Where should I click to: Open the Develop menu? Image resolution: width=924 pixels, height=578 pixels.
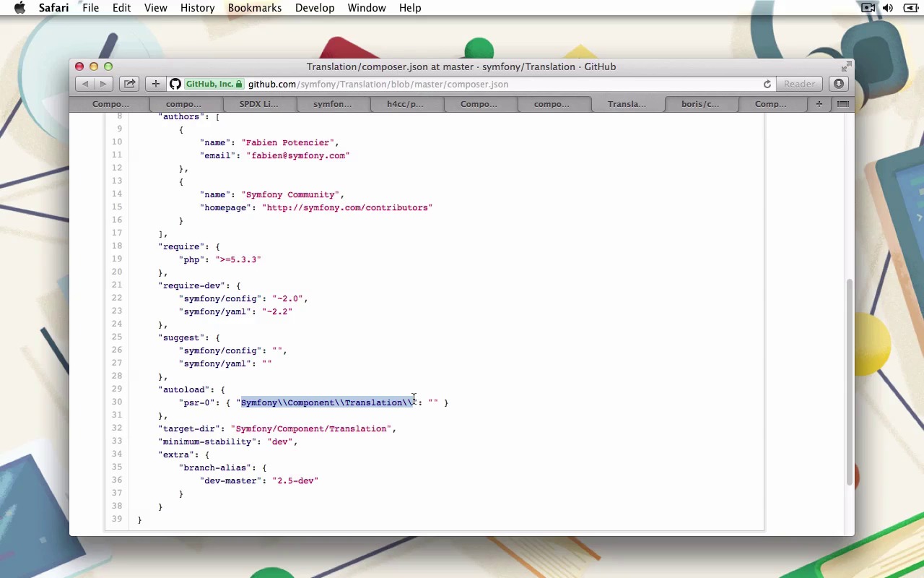315,8
